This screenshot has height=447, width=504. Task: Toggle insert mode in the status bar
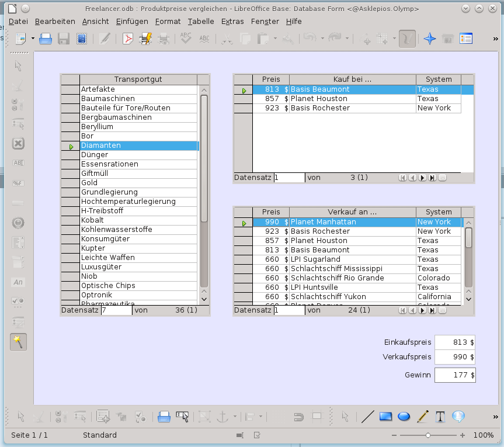click(240, 435)
